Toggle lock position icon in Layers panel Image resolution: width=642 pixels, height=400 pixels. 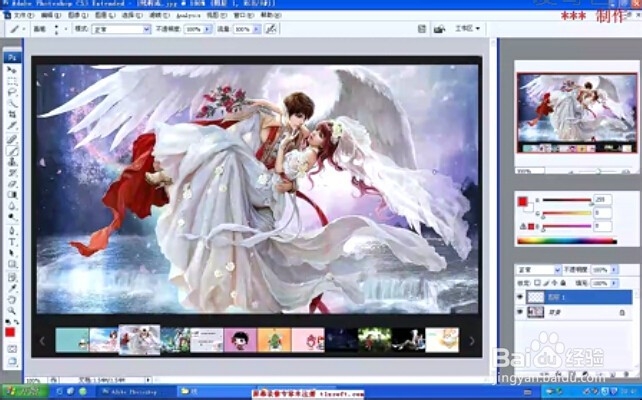pyautogui.click(x=555, y=283)
